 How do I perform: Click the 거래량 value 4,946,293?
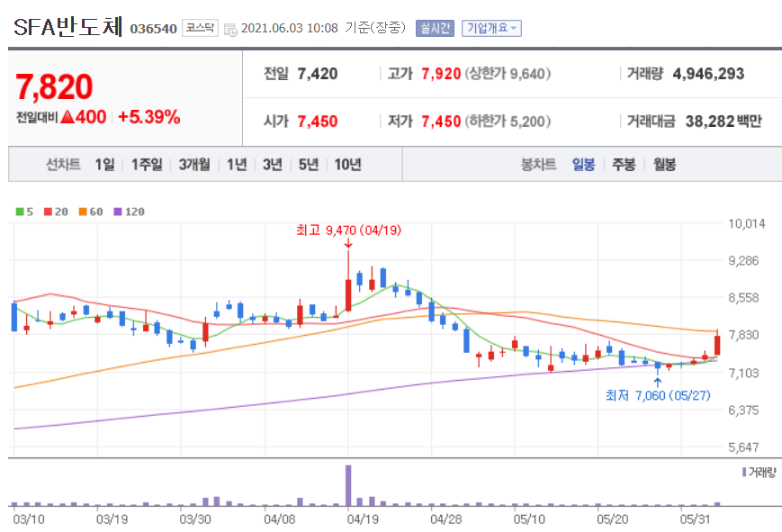(708, 74)
